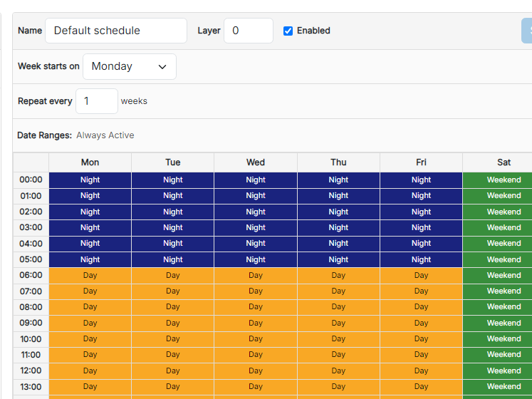Select the Wed column header
Viewport: 532px width, 399px height.
coord(256,162)
